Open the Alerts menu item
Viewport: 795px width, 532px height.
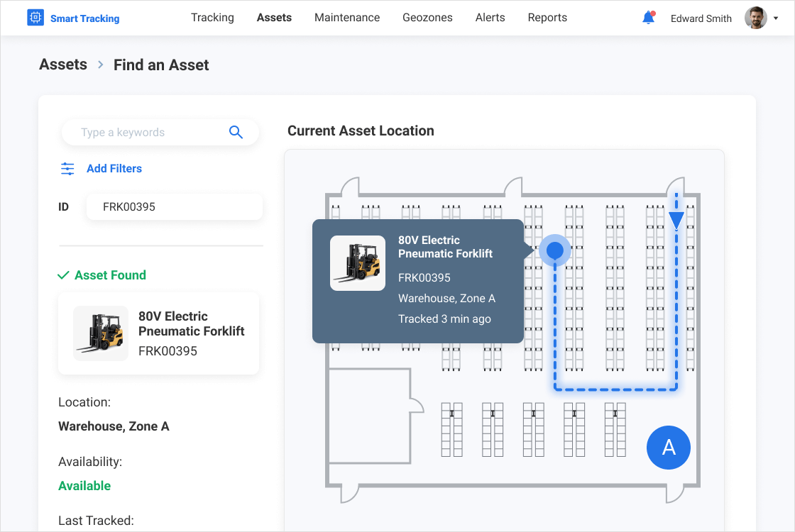pyautogui.click(x=490, y=18)
